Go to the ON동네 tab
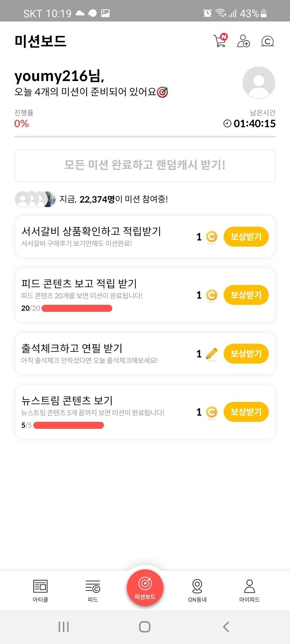The width and height of the screenshot is (290, 644). click(x=197, y=590)
